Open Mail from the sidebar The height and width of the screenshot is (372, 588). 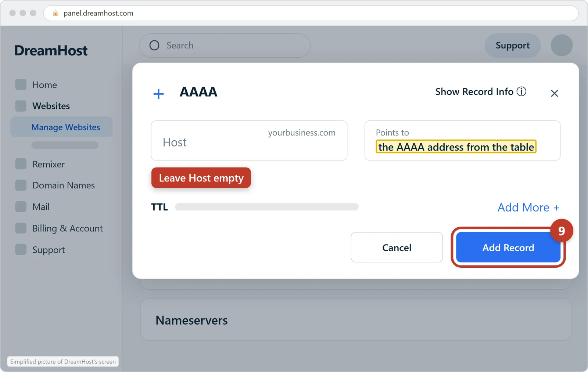(x=41, y=207)
